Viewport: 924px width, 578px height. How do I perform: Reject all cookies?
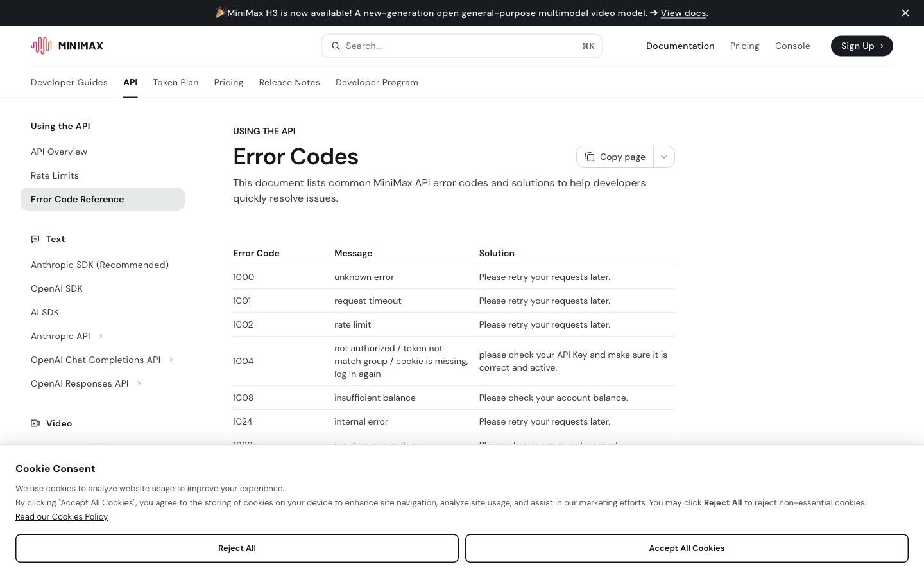click(237, 548)
